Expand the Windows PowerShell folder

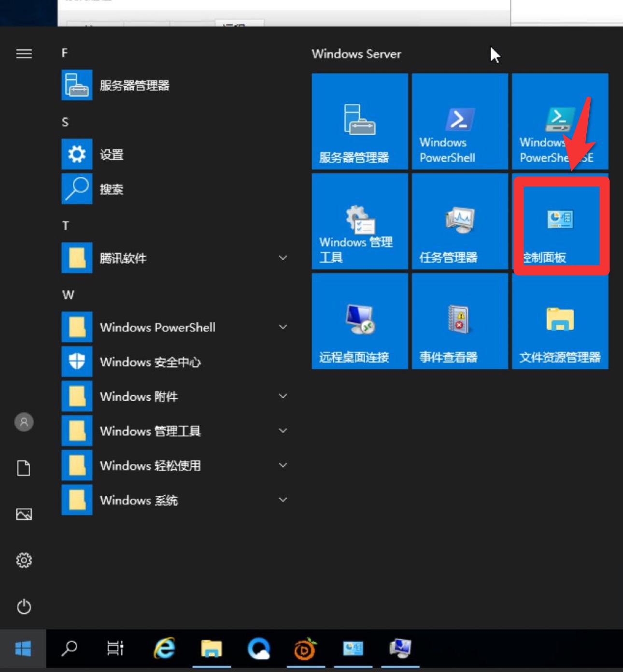pos(176,327)
